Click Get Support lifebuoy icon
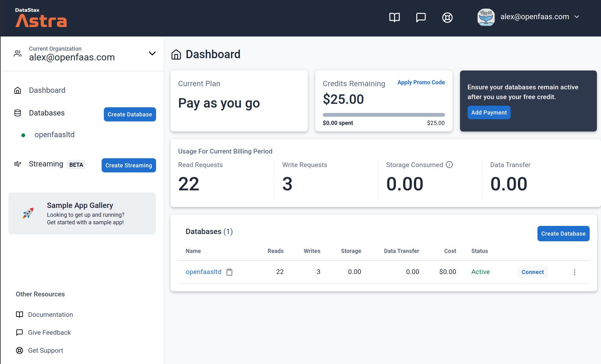 20,350
